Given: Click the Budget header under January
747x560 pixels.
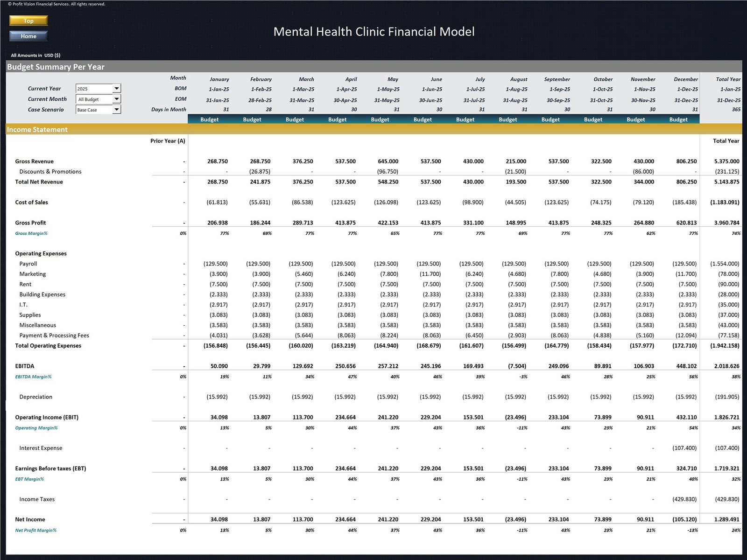Looking at the screenshot, I should (209, 119).
